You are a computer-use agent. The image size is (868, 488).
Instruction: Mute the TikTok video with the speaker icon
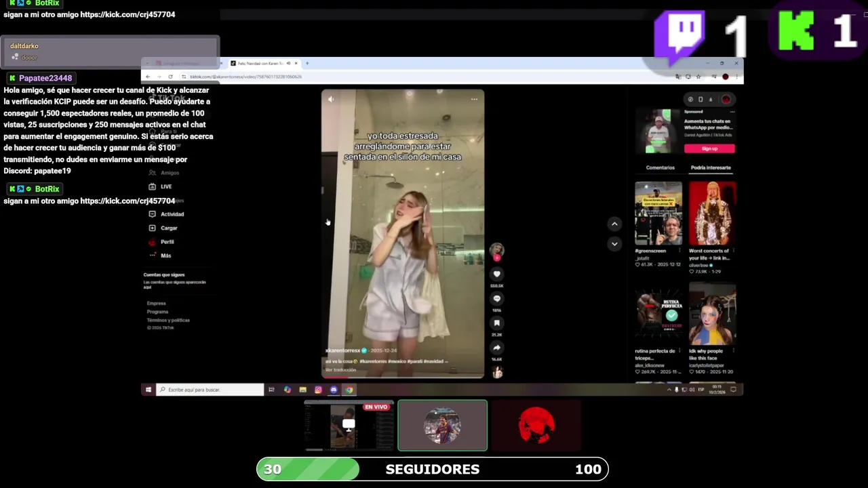tap(331, 99)
